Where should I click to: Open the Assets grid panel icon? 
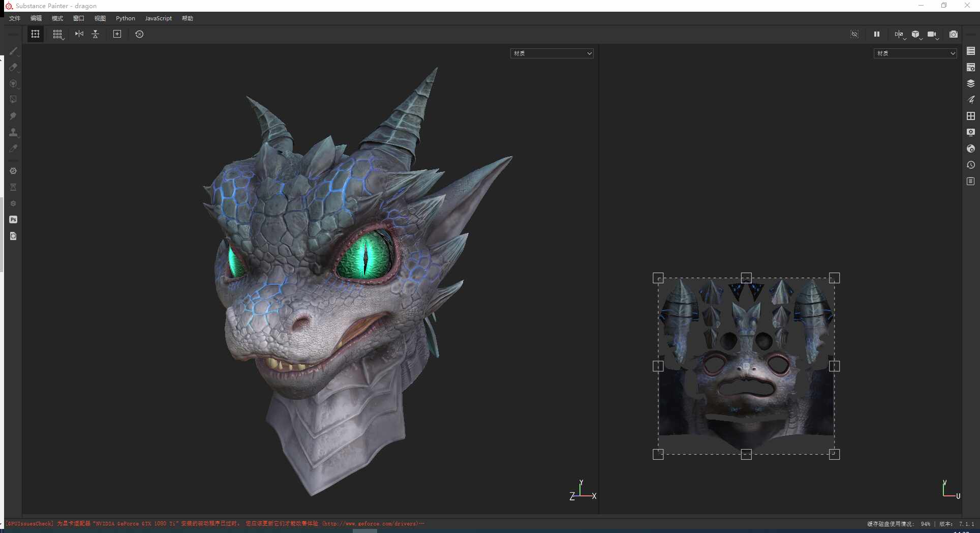pyautogui.click(x=971, y=116)
